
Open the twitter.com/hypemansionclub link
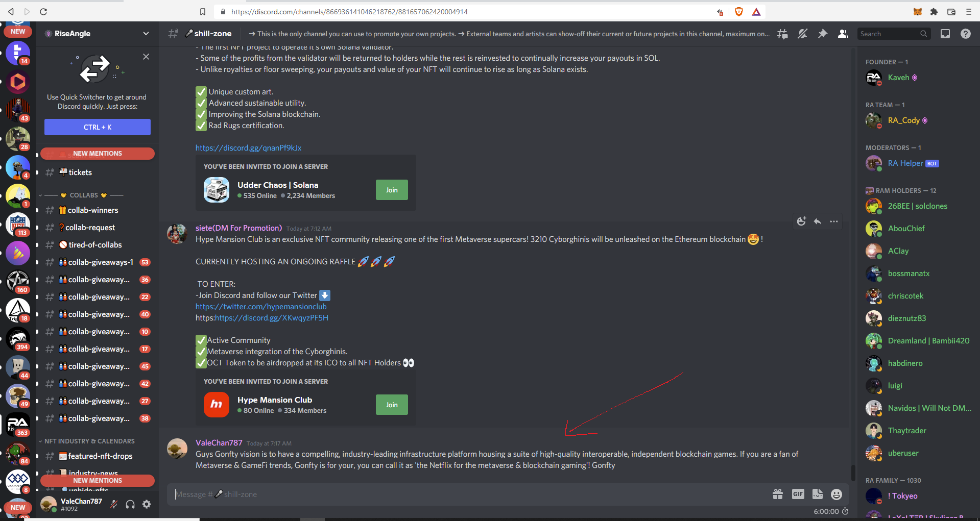click(x=261, y=307)
